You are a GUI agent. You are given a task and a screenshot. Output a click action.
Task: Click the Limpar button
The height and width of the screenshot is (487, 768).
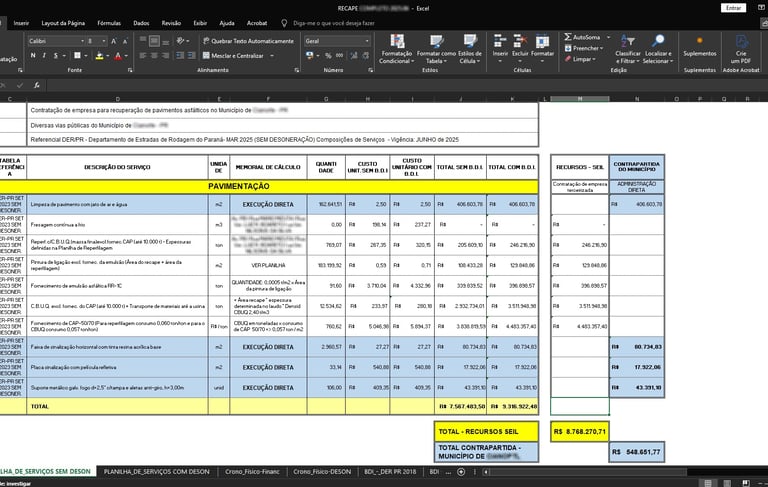pyautogui.click(x=582, y=59)
